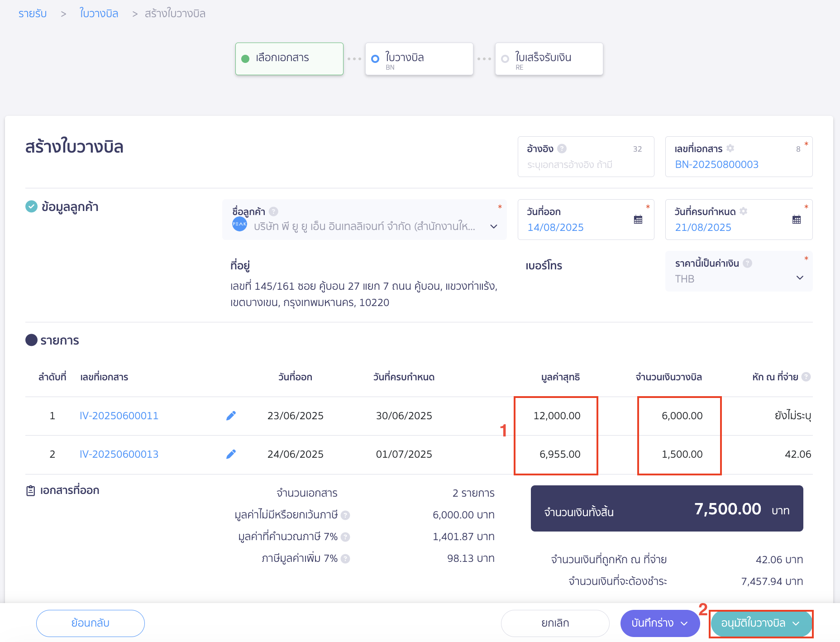This screenshot has height=642, width=840.
Task: Click the reference document input field
Action: [x=585, y=165]
